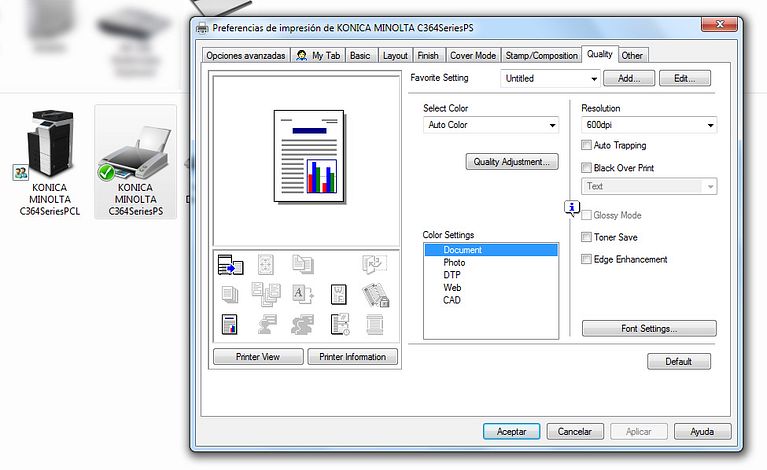Select Web in Color Settings list
The width and height of the screenshot is (767, 470).
(x=491, y=288)
